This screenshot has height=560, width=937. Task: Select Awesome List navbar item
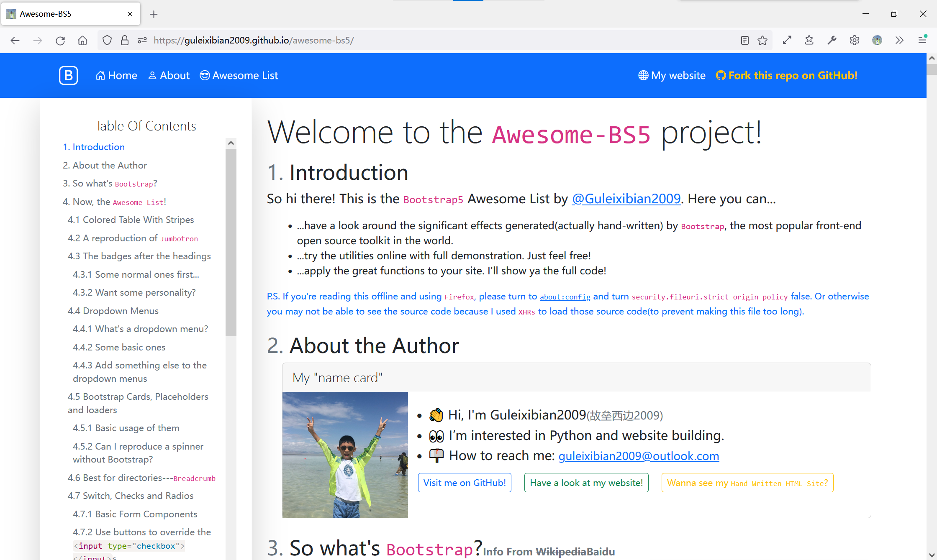click(x=239, y=75)
